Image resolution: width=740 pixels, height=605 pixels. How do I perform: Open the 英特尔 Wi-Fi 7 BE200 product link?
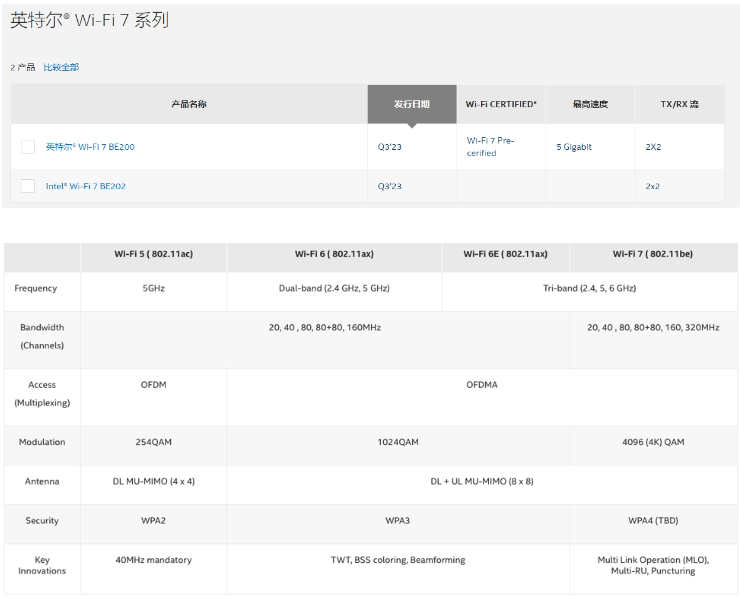90,147
